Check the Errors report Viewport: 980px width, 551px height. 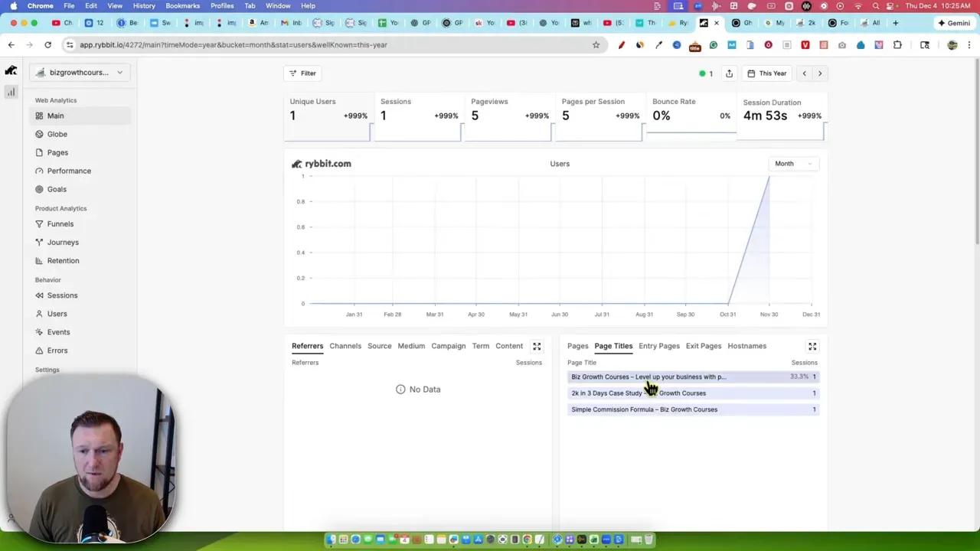click(57, 350)
